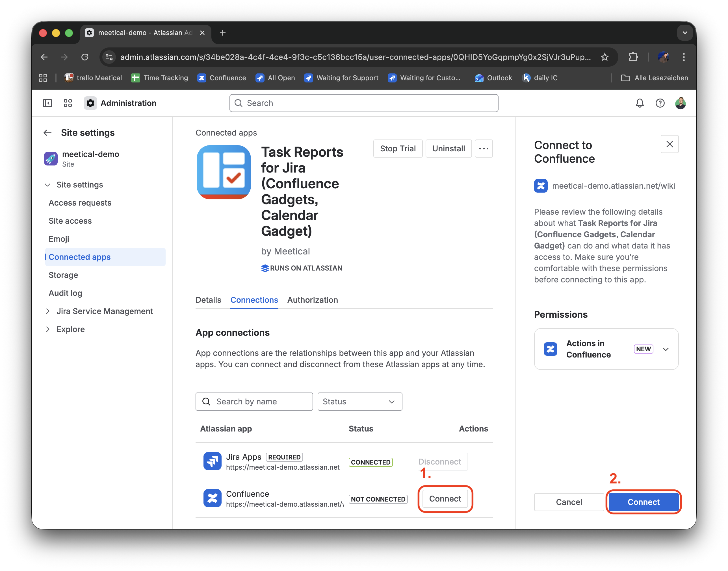Click the browser forward arrow

click(x=64, y=57)
